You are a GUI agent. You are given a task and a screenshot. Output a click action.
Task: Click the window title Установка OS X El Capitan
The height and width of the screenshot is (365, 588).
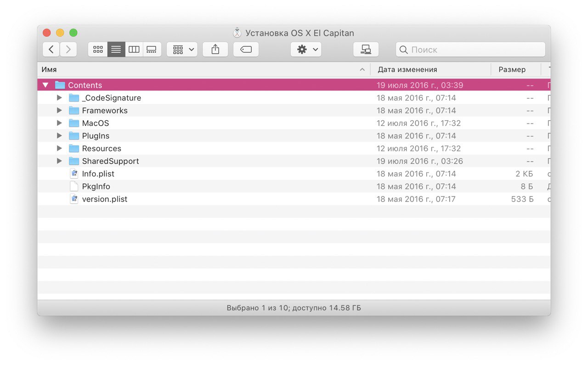pos(300,33)
